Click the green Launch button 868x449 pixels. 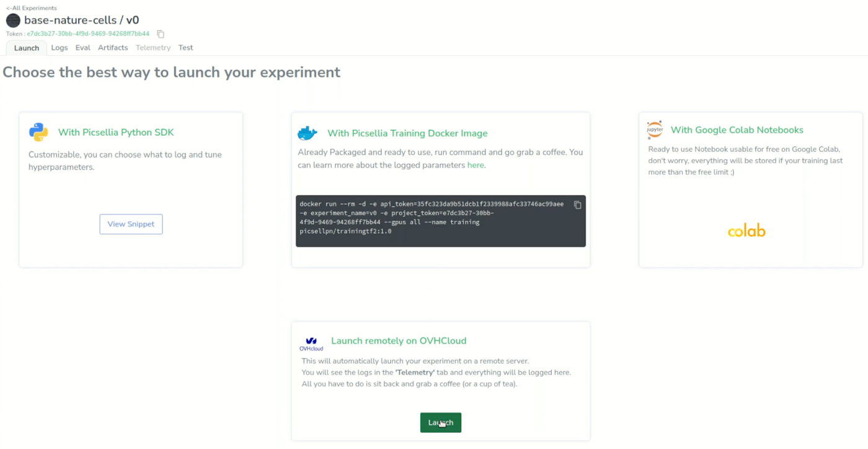click(x=441, y=422)
